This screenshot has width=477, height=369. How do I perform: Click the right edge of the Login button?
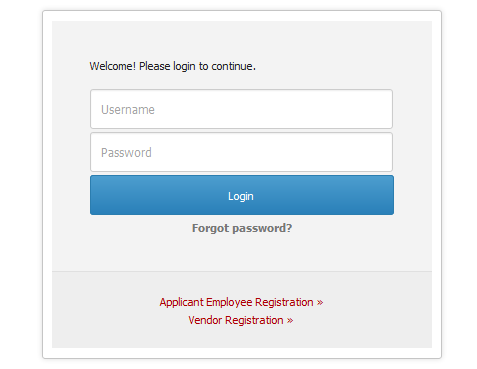[387, 195]
